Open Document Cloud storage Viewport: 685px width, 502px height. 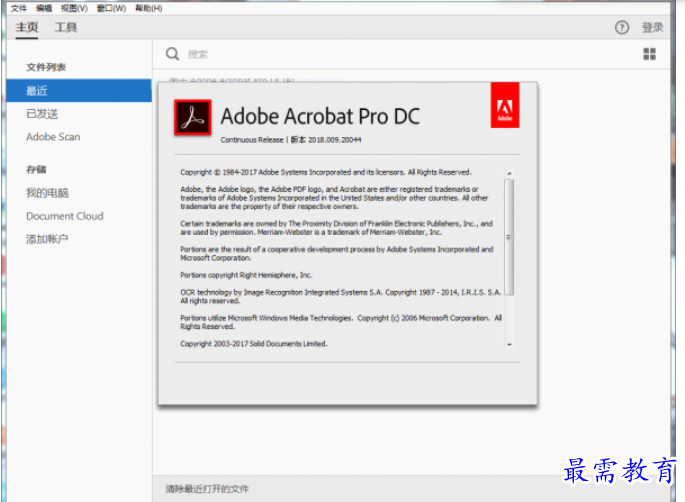tap(65, 216)
